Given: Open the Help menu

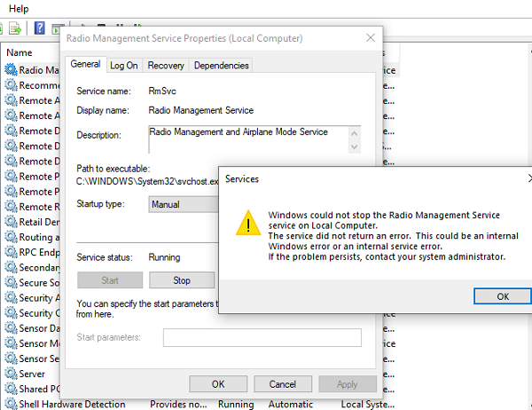Looking at the screenshot, I should [x=18, y=8].
